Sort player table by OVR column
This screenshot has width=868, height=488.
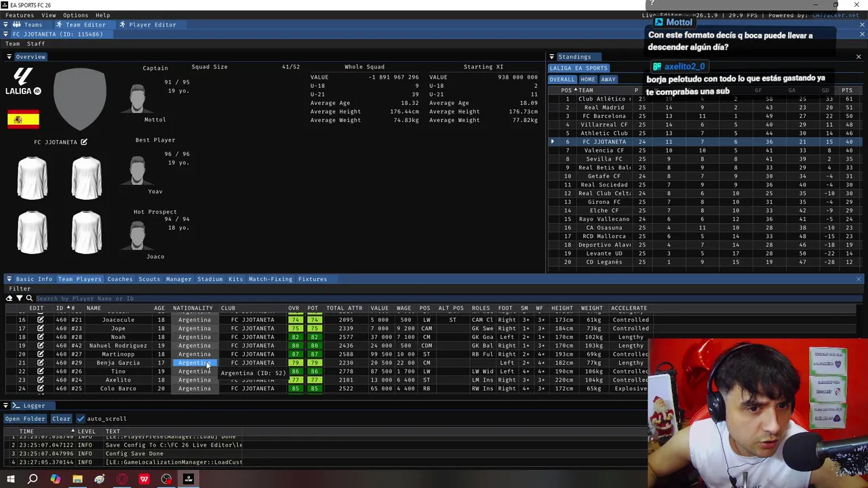(294, 308)
